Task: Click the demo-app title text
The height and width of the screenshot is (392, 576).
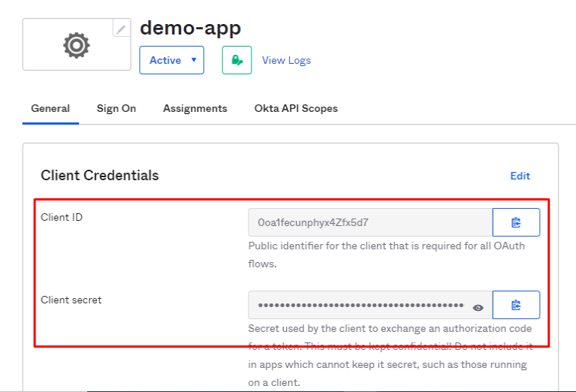Action: 191,28
